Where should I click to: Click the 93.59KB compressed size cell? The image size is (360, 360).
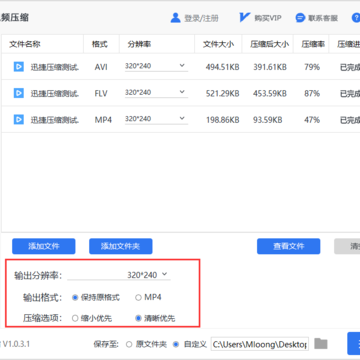(x=268, y=120)
